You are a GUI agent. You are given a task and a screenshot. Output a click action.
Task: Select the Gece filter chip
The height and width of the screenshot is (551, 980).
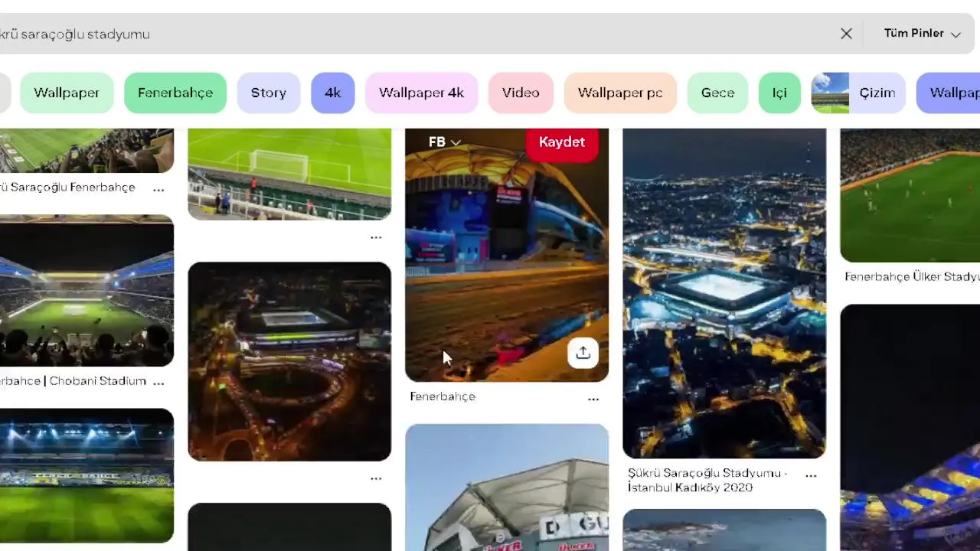[717, 93]
